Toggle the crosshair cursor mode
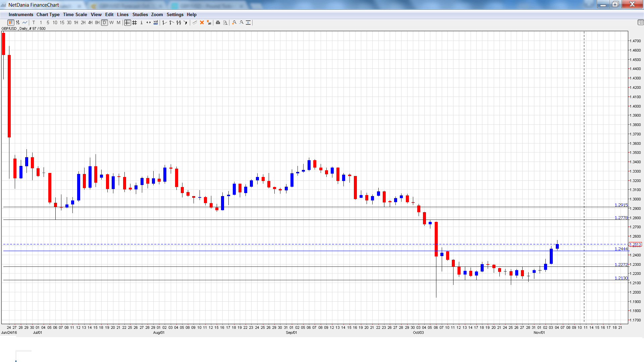This screenshot has width=644, height=362. tap(127, 22)
